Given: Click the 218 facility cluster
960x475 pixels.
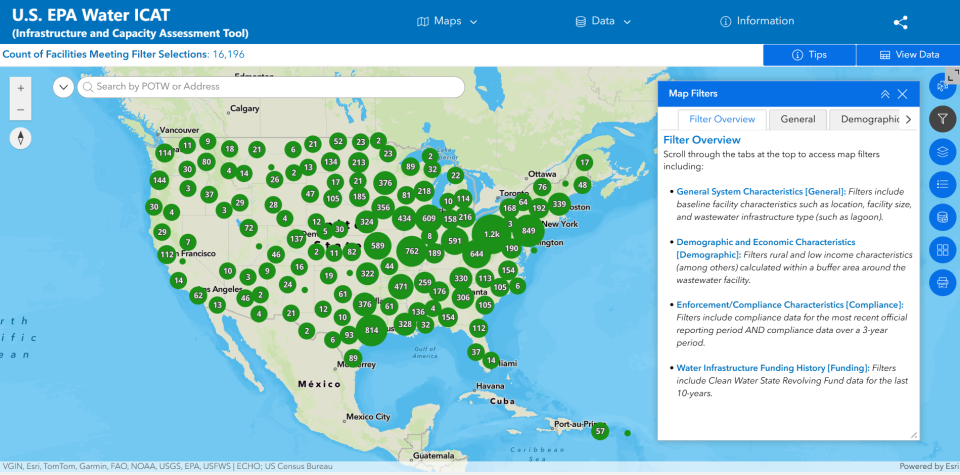Looking at the screenshot, I should [424, 191].
